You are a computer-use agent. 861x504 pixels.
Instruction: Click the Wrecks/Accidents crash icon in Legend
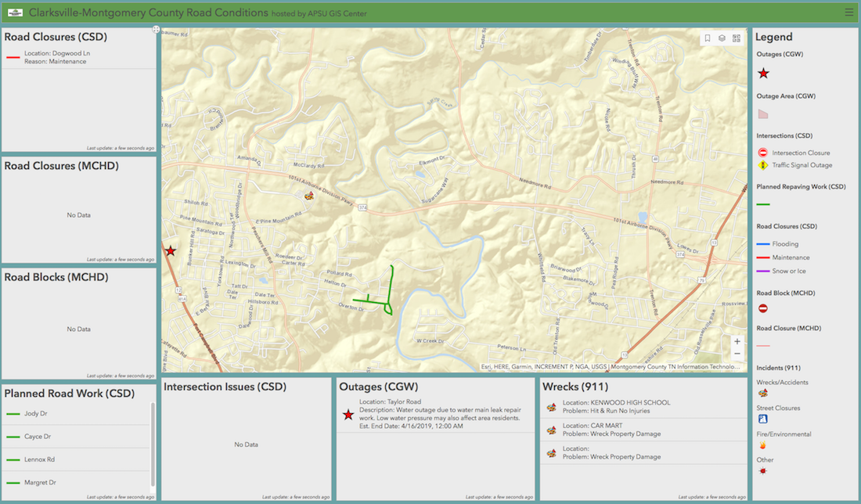[x=762, y=392]
